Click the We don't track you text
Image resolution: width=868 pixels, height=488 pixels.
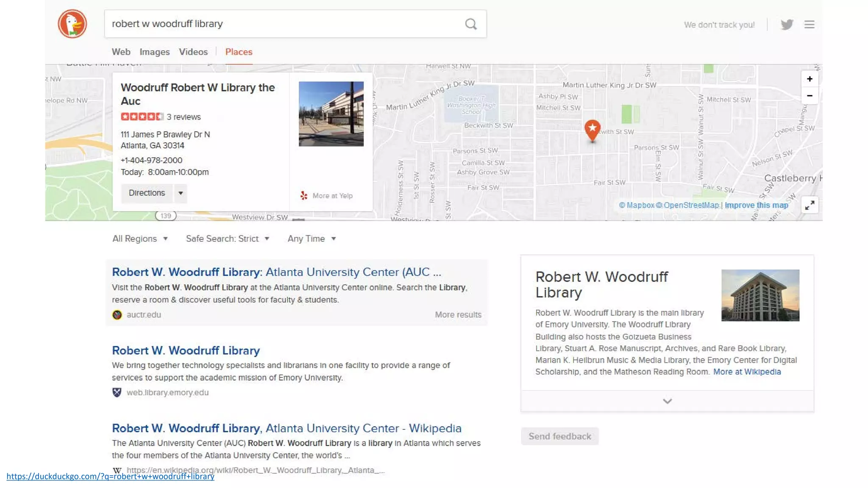point(719,25)
